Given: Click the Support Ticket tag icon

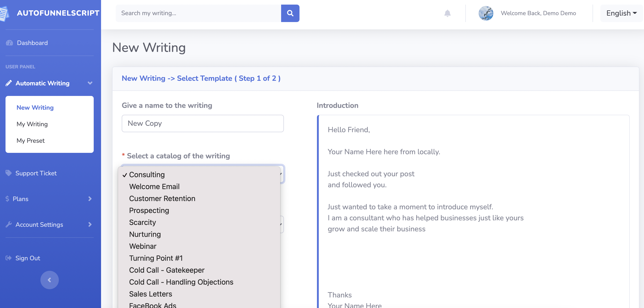Looking at the screenshot, I should coord(8,173).
